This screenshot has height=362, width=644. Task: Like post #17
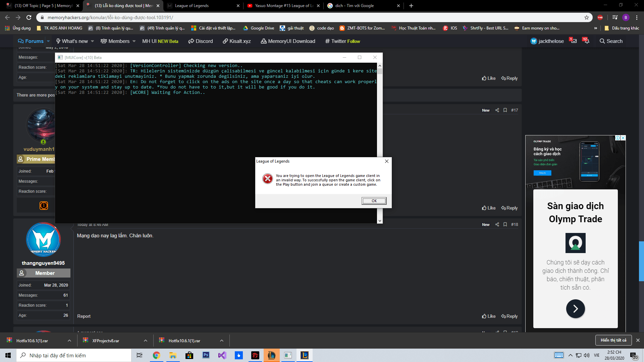[x=489, y=208]
